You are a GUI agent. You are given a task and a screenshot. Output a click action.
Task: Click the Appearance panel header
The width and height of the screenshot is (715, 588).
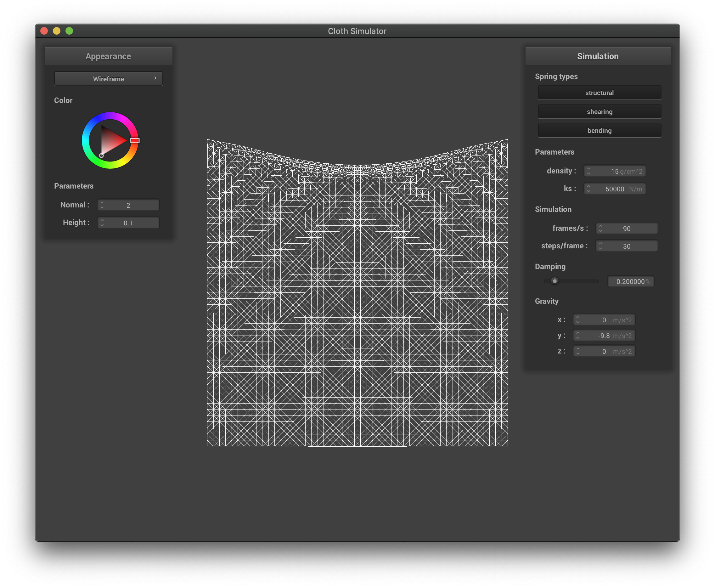coord(108,56)
